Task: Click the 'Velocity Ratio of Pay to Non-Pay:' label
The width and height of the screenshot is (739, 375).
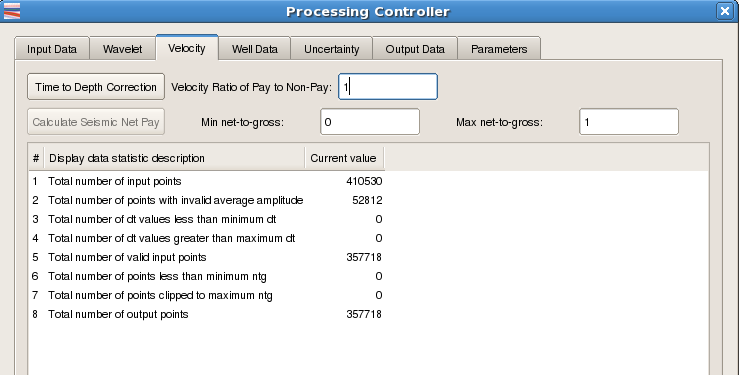Action: point(252,87)
